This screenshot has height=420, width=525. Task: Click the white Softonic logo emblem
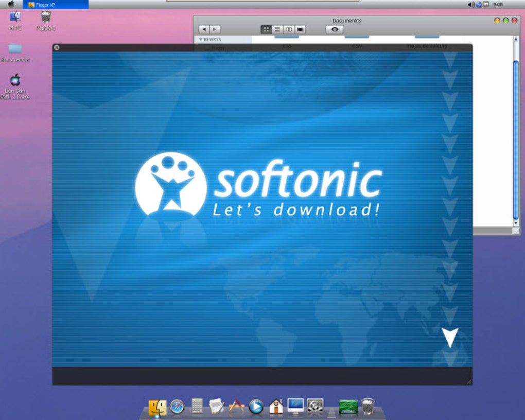[171, 185]
